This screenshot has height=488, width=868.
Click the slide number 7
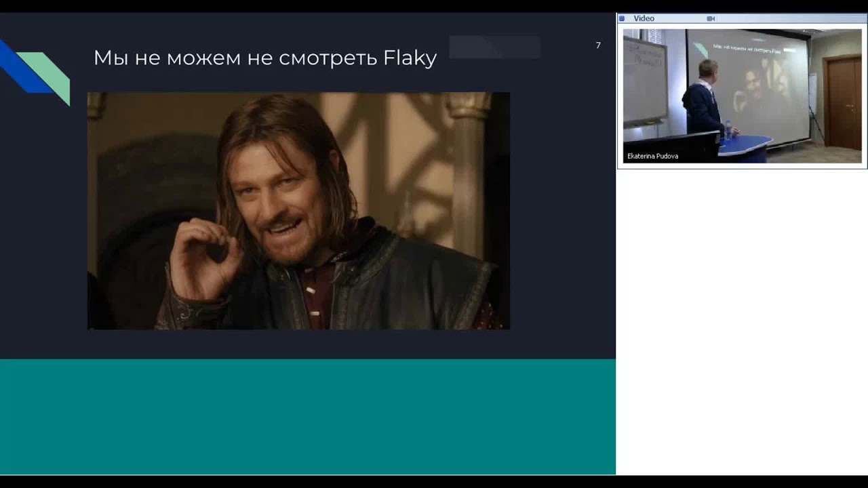(598, 45)
